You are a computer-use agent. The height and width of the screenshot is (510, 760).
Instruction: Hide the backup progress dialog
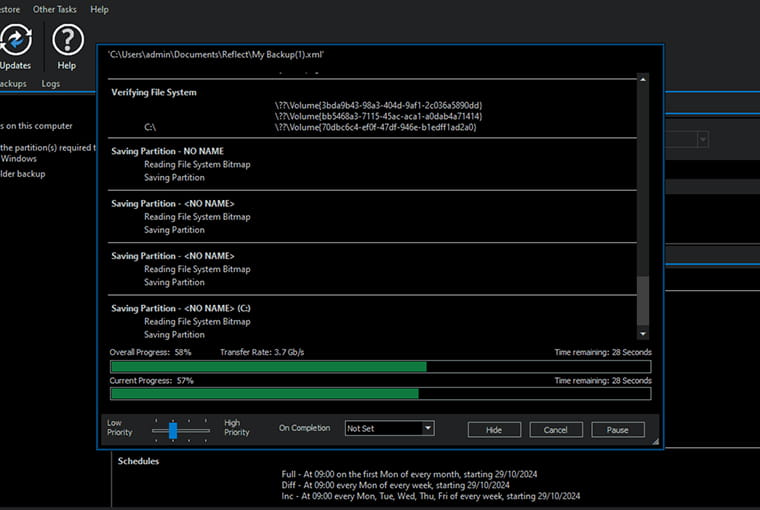tap(494, 429)
